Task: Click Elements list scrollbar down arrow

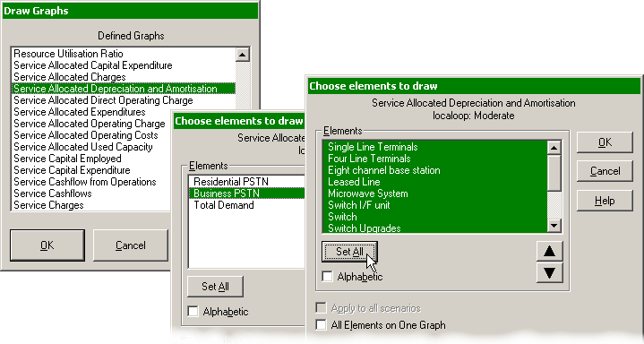Action: tap(554, 225)
